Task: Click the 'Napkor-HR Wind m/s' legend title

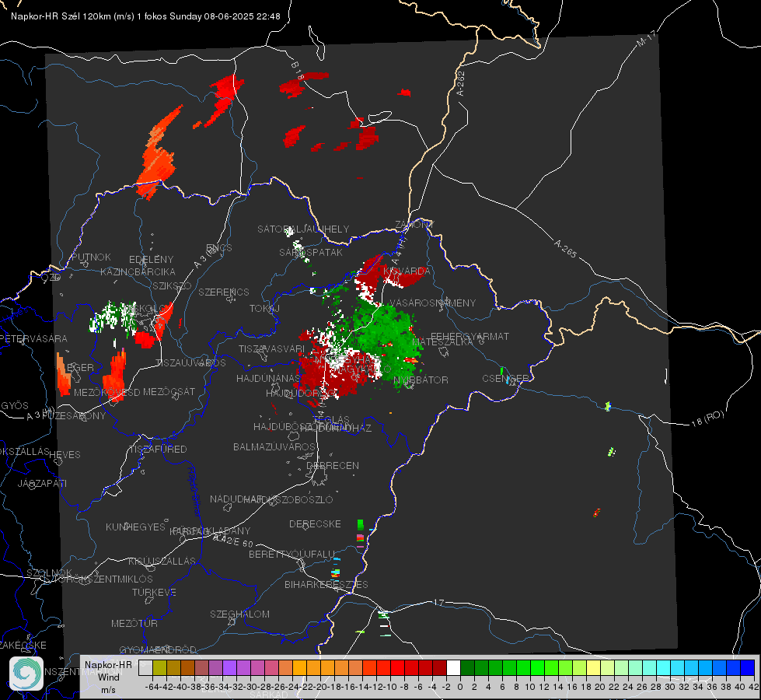Action: point(108,677)
